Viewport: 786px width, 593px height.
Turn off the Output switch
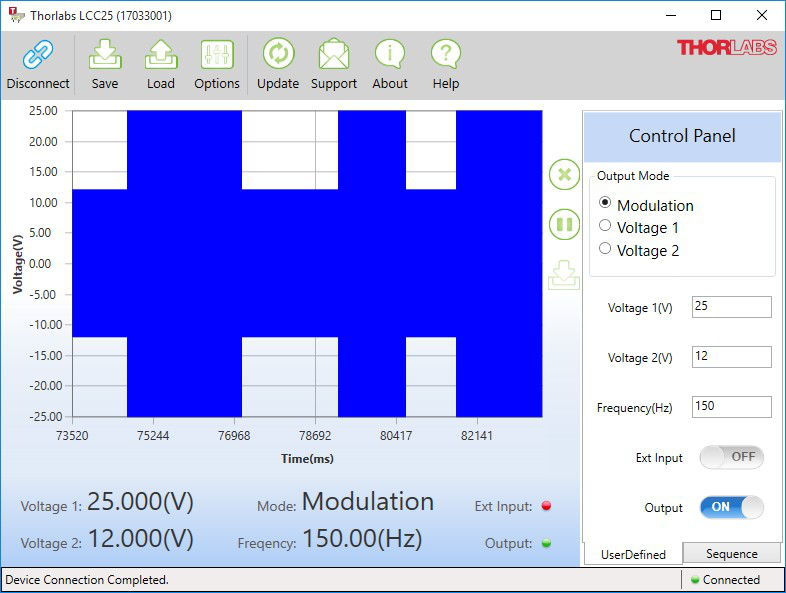731,507
